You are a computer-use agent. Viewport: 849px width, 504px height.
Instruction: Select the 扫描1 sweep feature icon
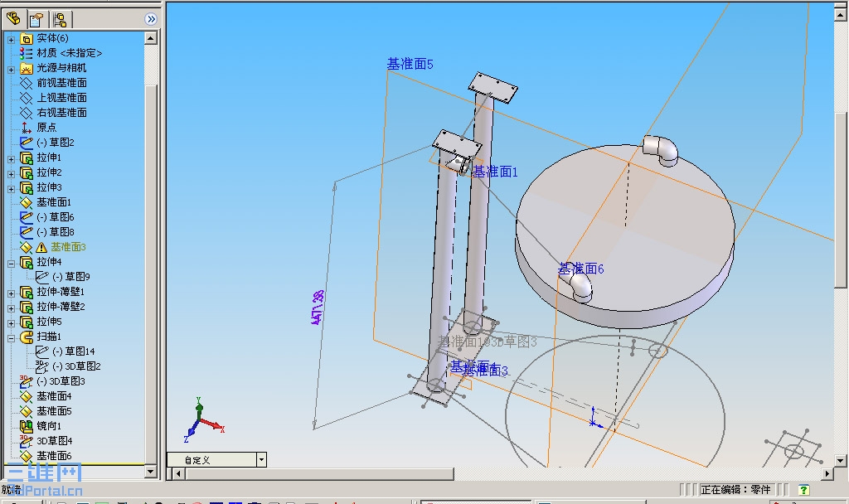click(x=26, y=337)
